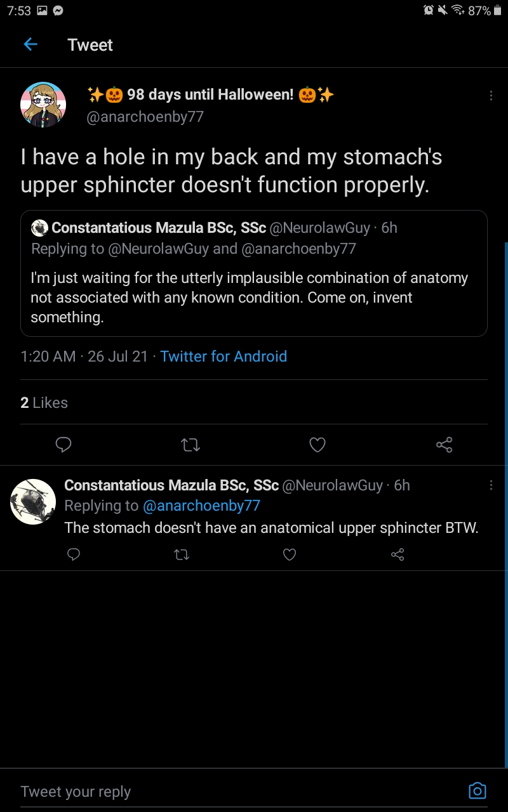508x812 pixels.
Task: Open the Twitter for Android link
Action: pyautogui.click(x=224, y=357)
